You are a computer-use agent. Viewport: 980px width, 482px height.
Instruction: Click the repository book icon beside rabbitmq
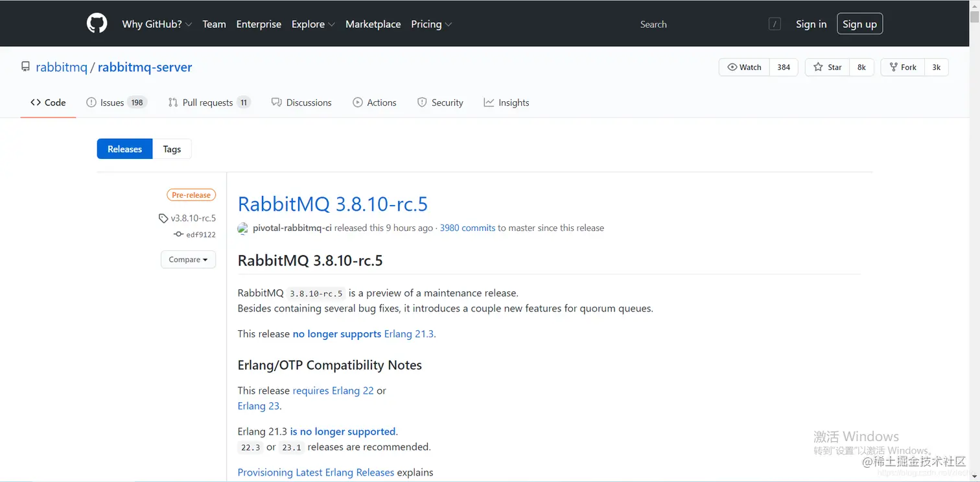pos(25,67)
